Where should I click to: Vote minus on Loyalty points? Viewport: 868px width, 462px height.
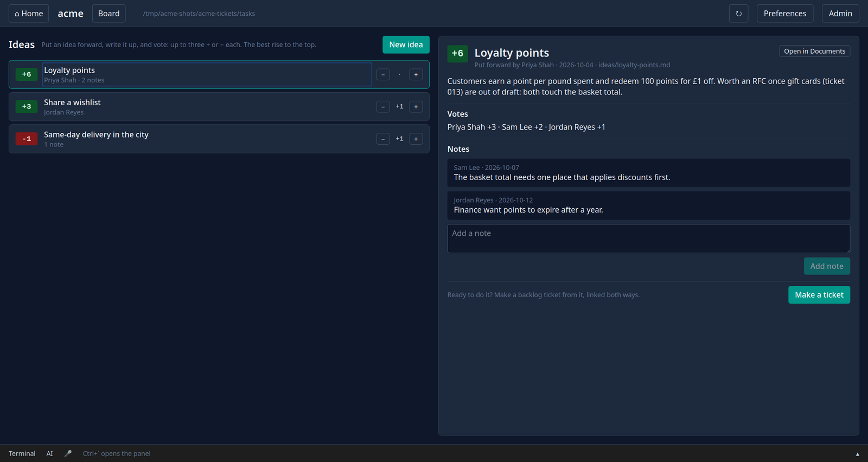(x=383, y=74)
